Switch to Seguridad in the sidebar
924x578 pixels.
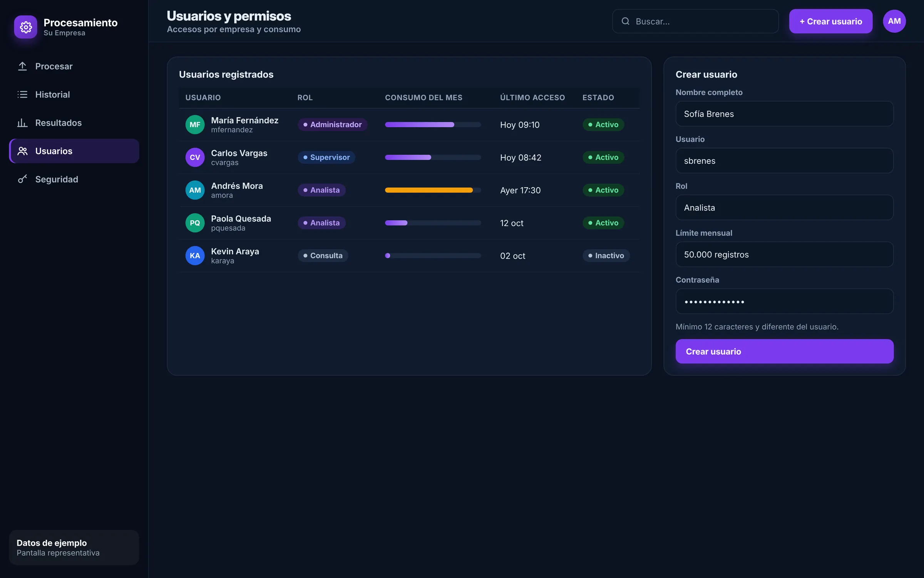74,179
